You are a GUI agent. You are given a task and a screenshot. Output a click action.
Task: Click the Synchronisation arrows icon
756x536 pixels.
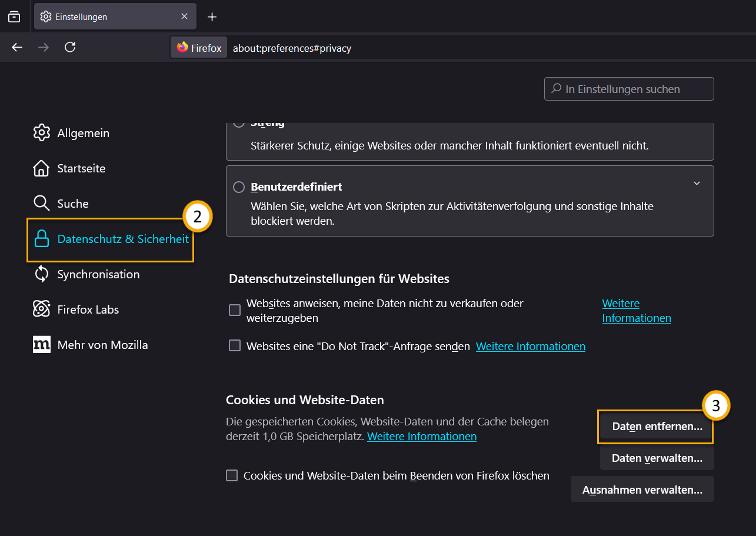click(x=41, y=274)
